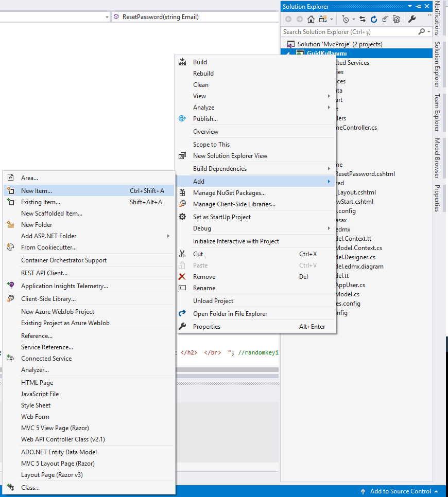Screen dimensions: 448x497
Task: Click Connected Service icon
Action: coord(10,359)
